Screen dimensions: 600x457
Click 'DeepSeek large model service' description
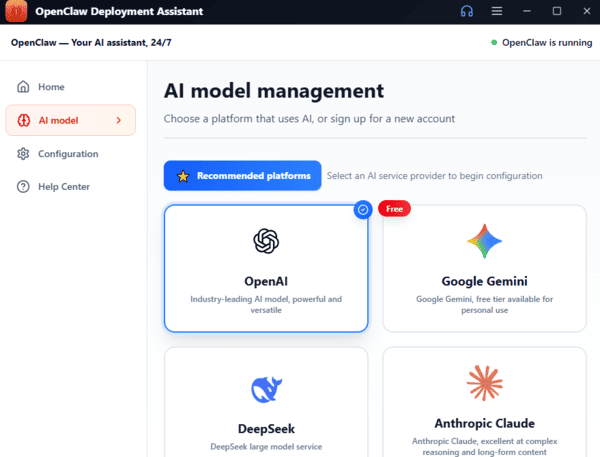pos(266,447)
